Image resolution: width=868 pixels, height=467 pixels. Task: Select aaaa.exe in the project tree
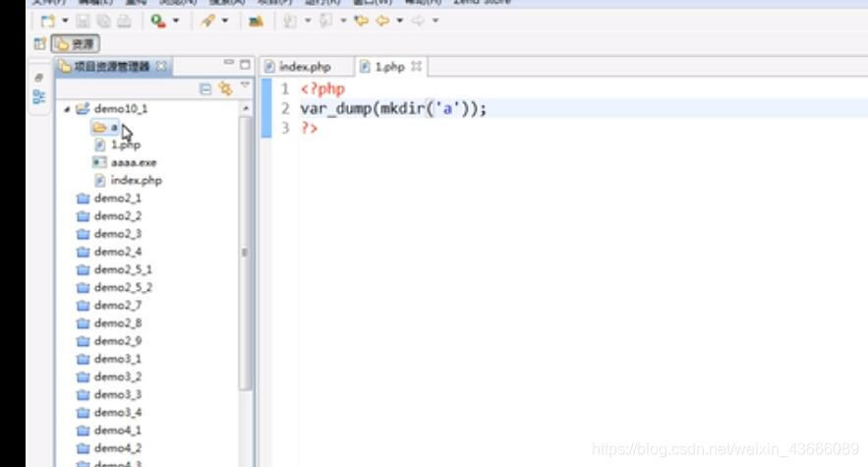point(134,163)
